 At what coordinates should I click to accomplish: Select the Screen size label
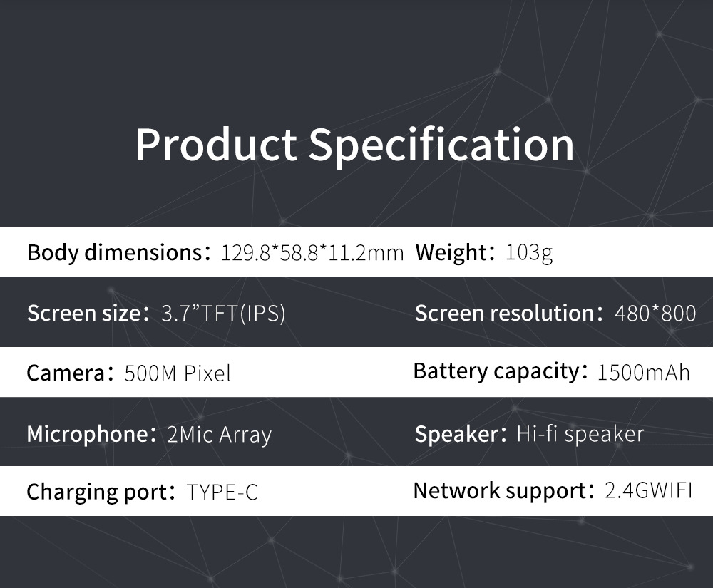(83, 313)
